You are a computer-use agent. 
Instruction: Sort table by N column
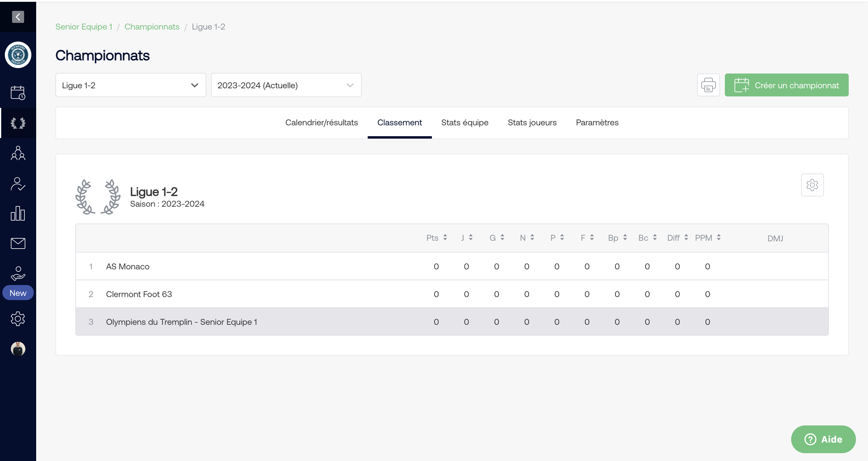[527, 237]
